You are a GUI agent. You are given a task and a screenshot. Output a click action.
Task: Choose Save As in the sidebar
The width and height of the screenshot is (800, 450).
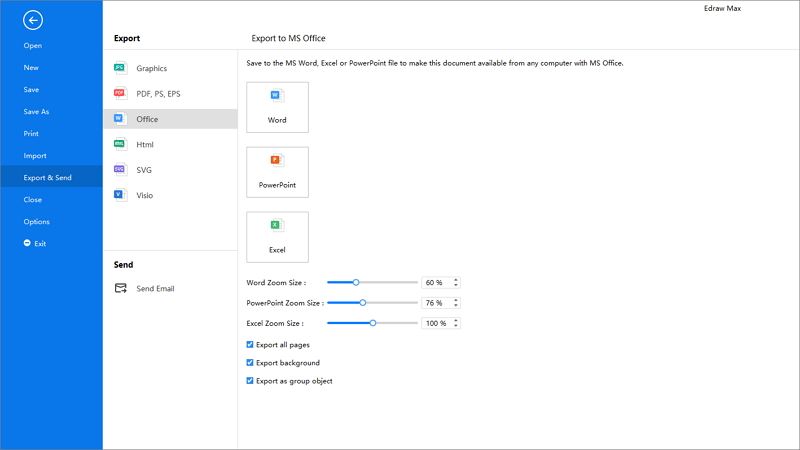36,111
